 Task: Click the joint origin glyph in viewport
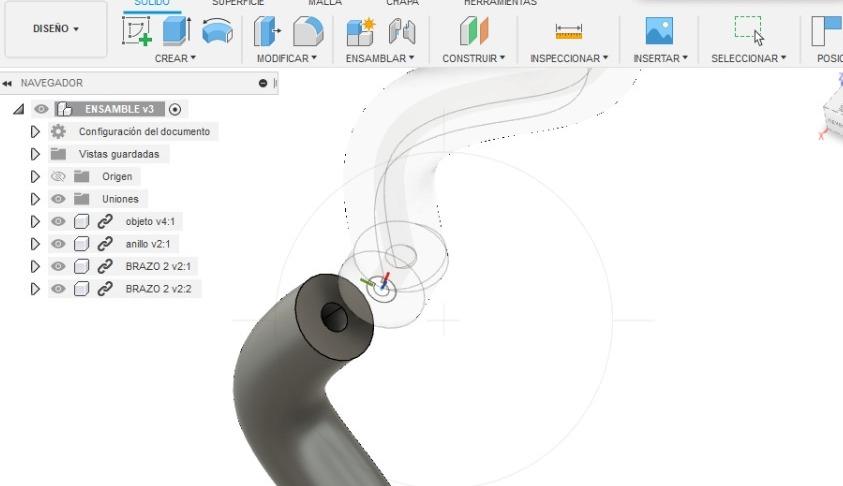[380, 287]
